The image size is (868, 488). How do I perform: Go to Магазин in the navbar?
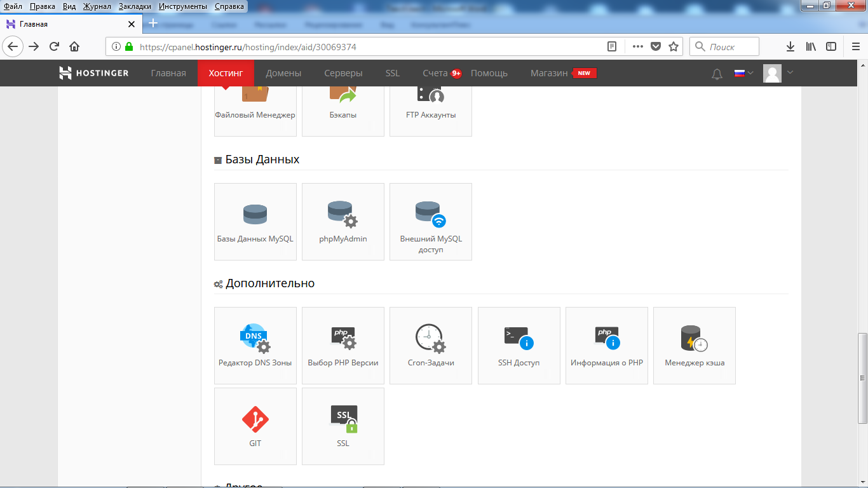pyautogui.click(x=549, y=73)
